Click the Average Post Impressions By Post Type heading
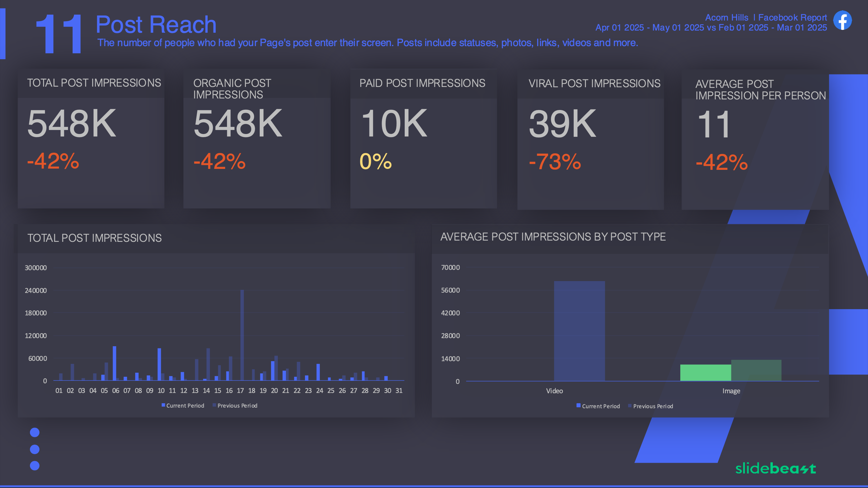The image size is (868, 488). (x=553, y=237)
